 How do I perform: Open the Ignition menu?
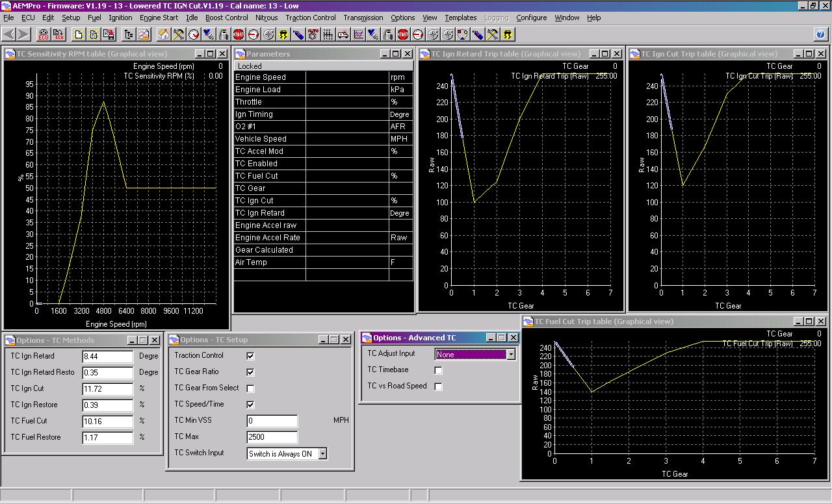[x=120, y=18]
